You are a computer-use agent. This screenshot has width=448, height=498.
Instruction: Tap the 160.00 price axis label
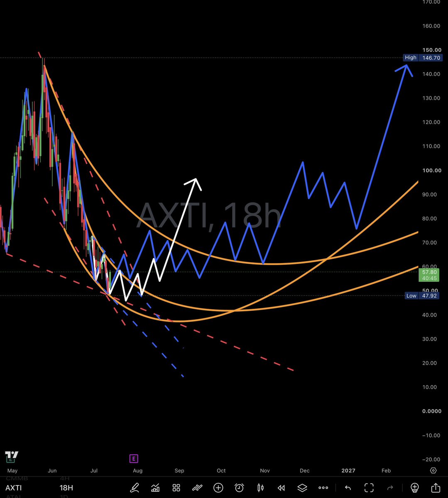coord(431,26)
